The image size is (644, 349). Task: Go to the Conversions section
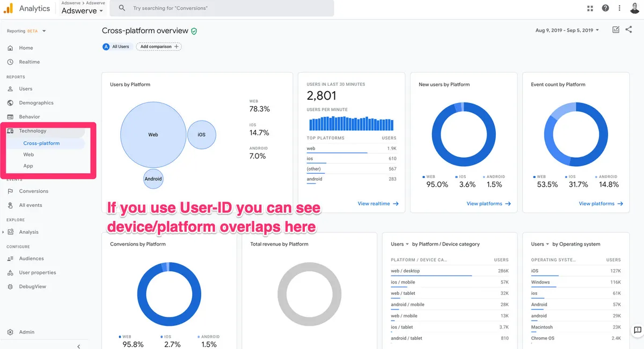click(33, 191)
